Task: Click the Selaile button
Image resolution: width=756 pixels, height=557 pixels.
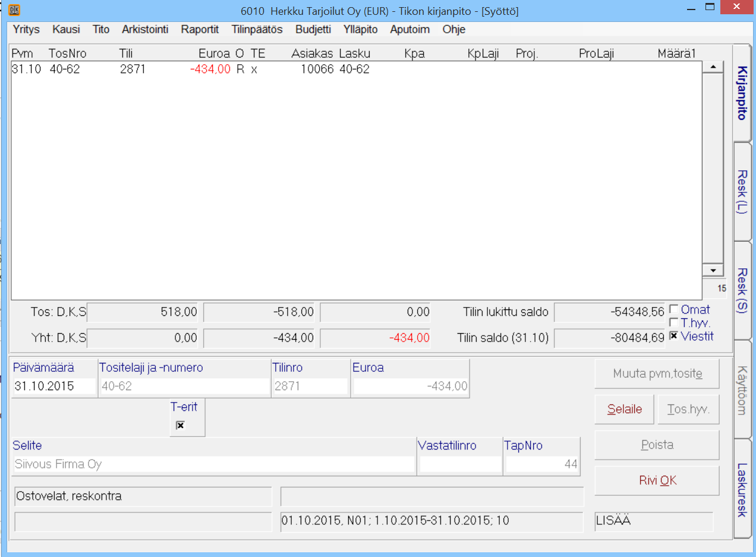Action: [x=625, y=409]
